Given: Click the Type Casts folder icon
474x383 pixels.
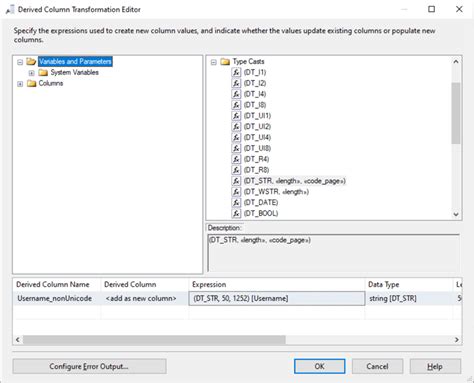Looking at the screenshot, I should click(225, 62).
